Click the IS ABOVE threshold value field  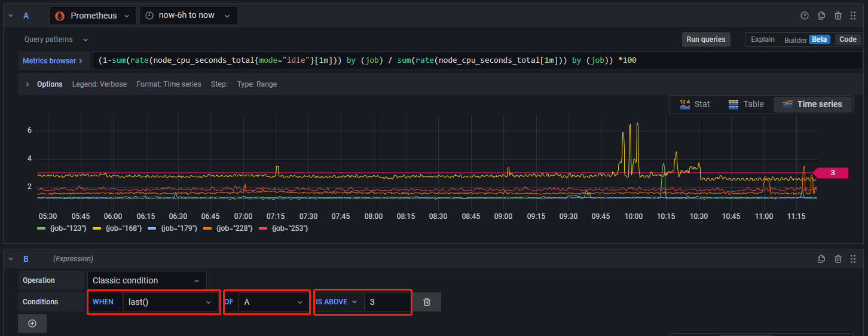(387, 302)
